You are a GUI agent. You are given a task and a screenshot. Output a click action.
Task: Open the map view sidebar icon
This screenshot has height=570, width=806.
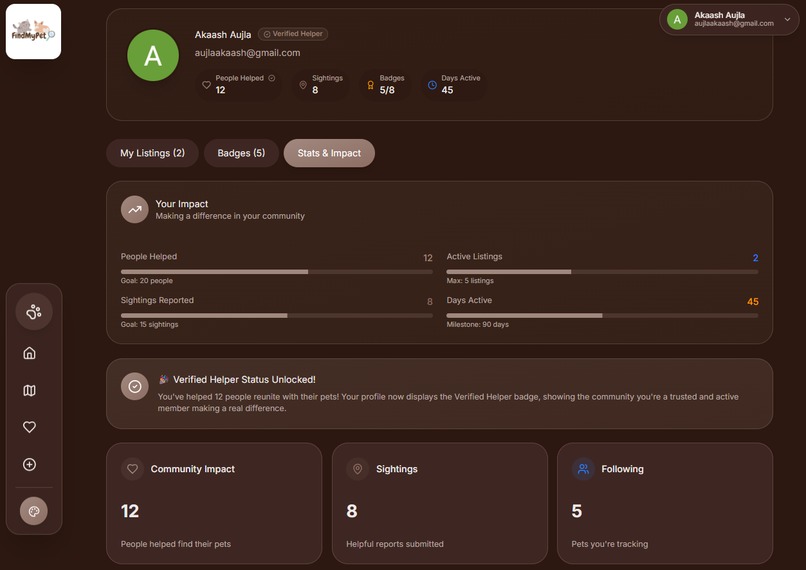pos(29,391)
